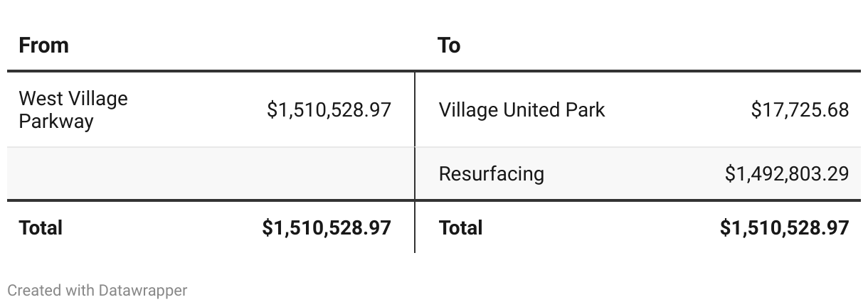The image size is (868, 307).
Task: Click the thick header rule under To
Action: click(638, 71)
